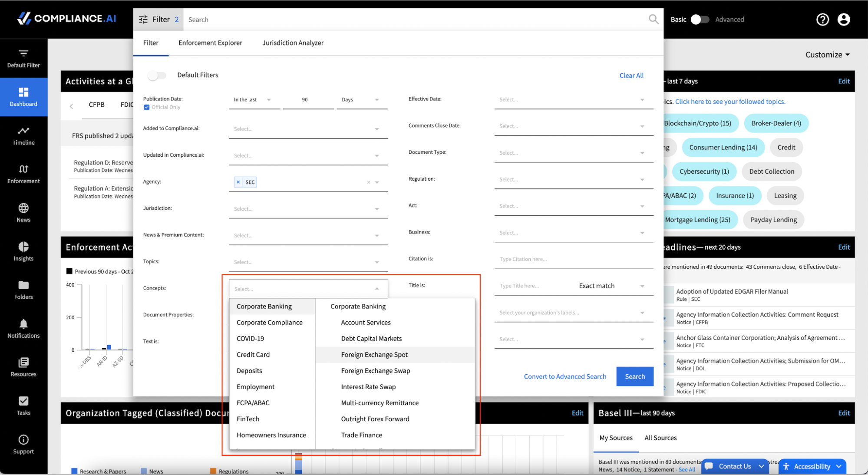Open the Jurisdiction dropdown

pyautogui.click(x=308, y=209)
